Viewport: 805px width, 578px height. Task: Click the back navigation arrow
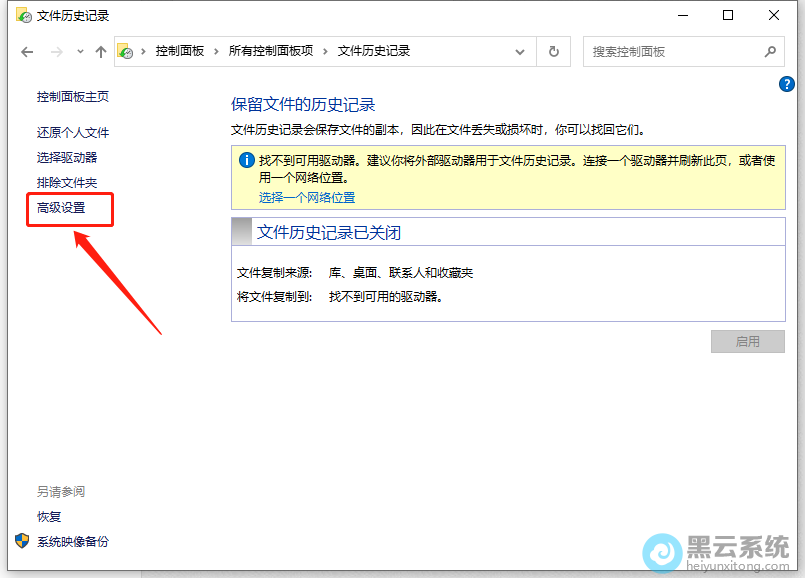pos(27,51)
